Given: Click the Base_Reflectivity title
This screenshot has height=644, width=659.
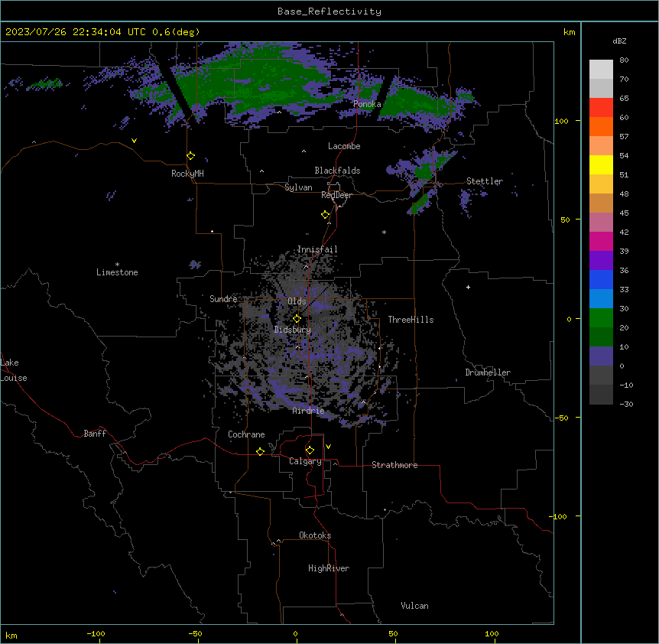Looking at the screenshot, I should (x=329, y=11).
